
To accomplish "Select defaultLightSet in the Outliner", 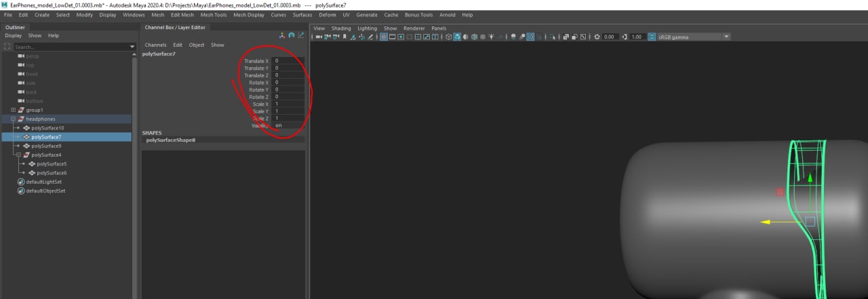I will tap(43, 182).
